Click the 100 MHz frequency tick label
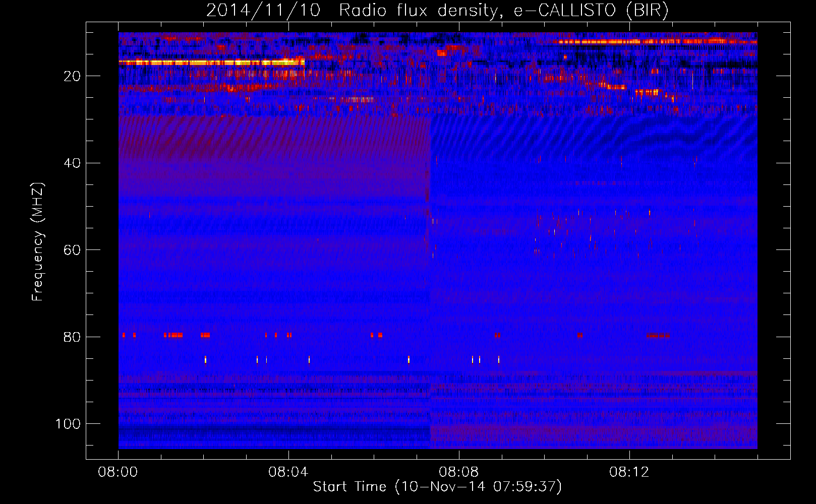 tap(68, 424)
